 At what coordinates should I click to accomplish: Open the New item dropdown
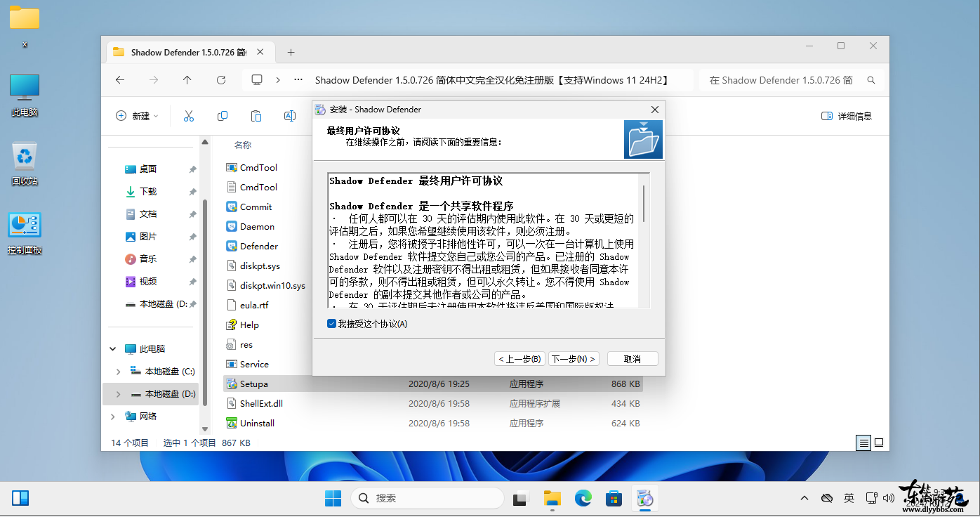click(x=138, y=116)
